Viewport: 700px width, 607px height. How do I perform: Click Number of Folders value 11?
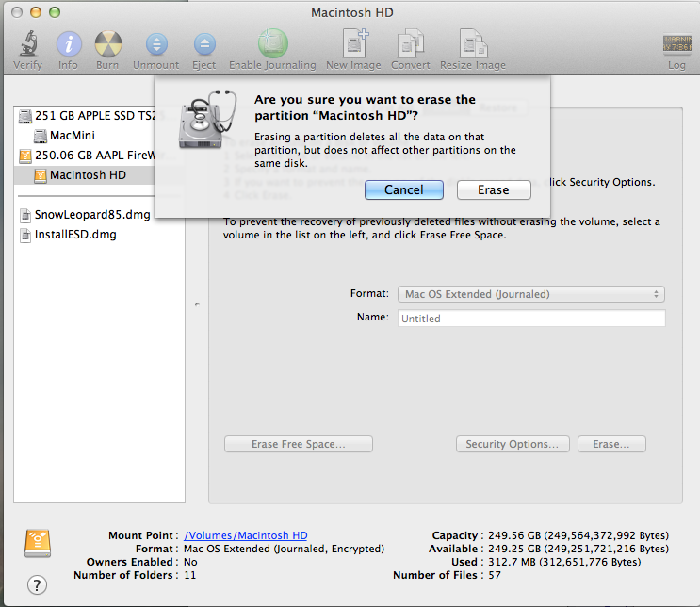[189, 575]
